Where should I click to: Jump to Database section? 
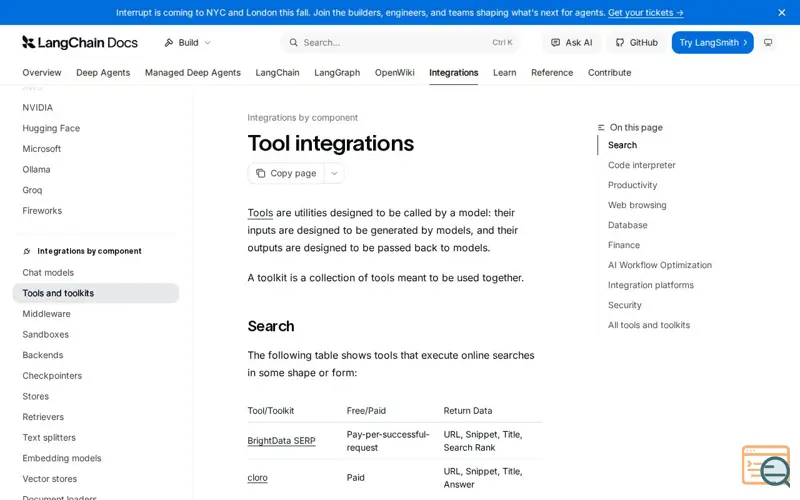click(628, 225)
